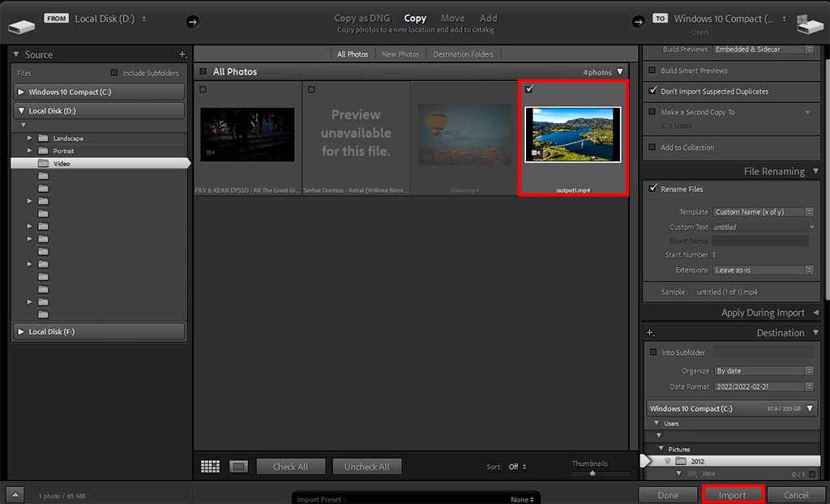
Task: Open Extensions Leave as-is dropdown
Action: [x=764, y=270]
